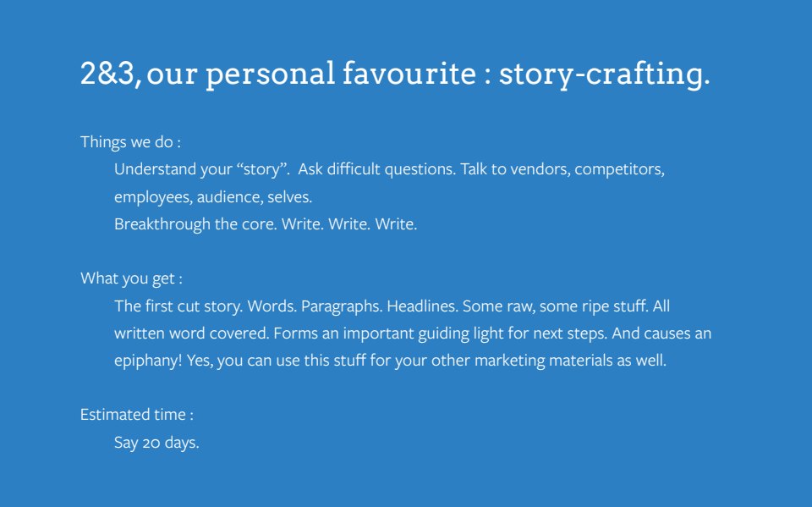
Task: Click 'Breakthrough the core.' text
Action: pyautogui.click(x=195, y=224)
